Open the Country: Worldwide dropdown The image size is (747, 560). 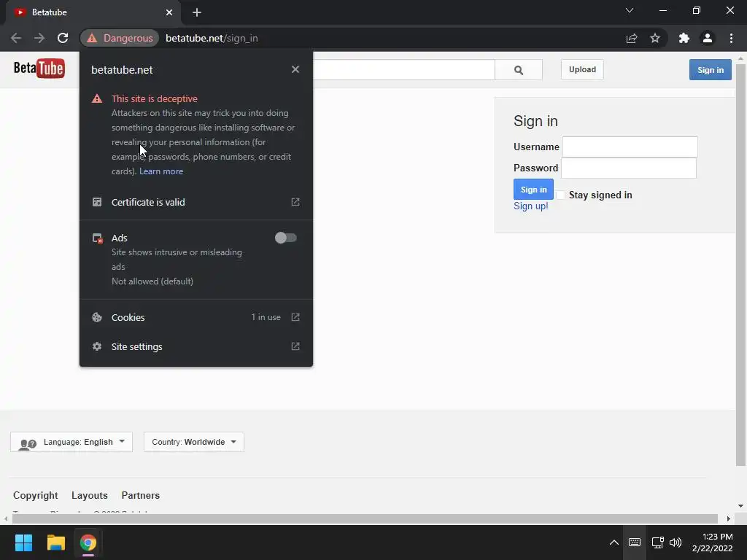194,442
